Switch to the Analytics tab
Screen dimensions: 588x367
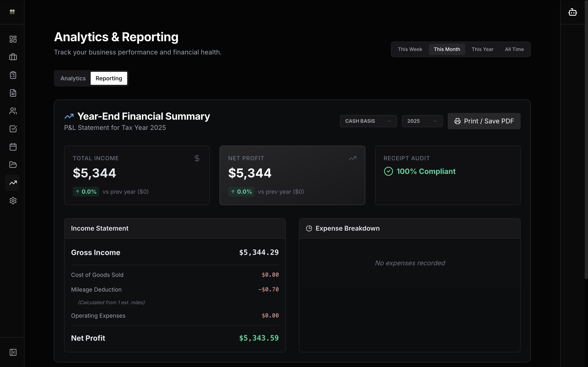[x=73, y=78]
